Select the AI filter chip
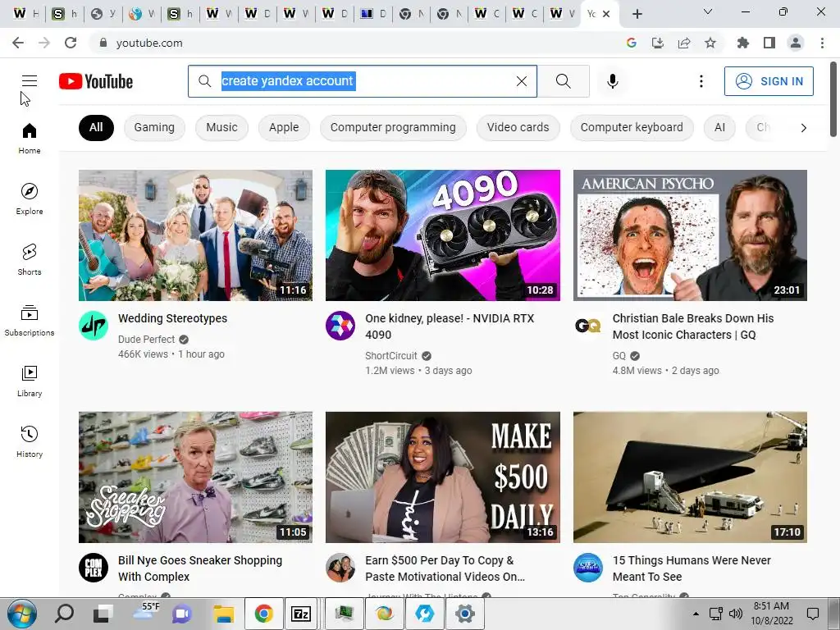Image resolution: width=840 pixels, height=630 pixels. (719, 127)
